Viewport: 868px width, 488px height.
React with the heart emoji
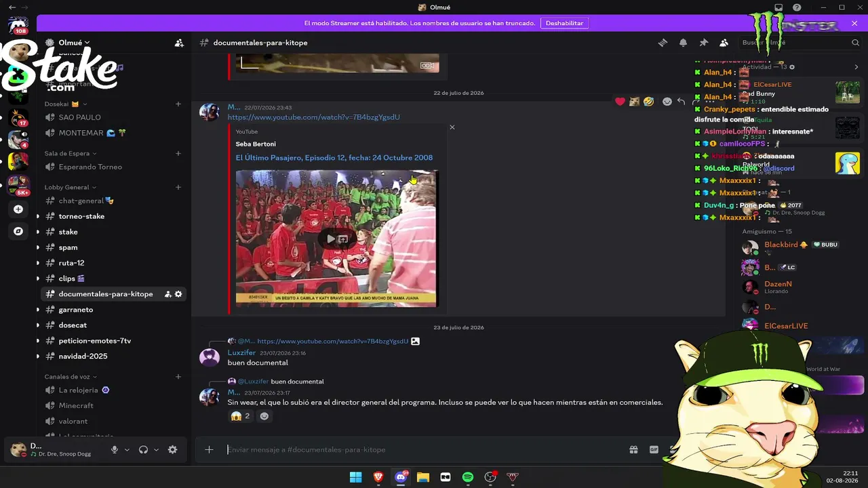point(620,102)
